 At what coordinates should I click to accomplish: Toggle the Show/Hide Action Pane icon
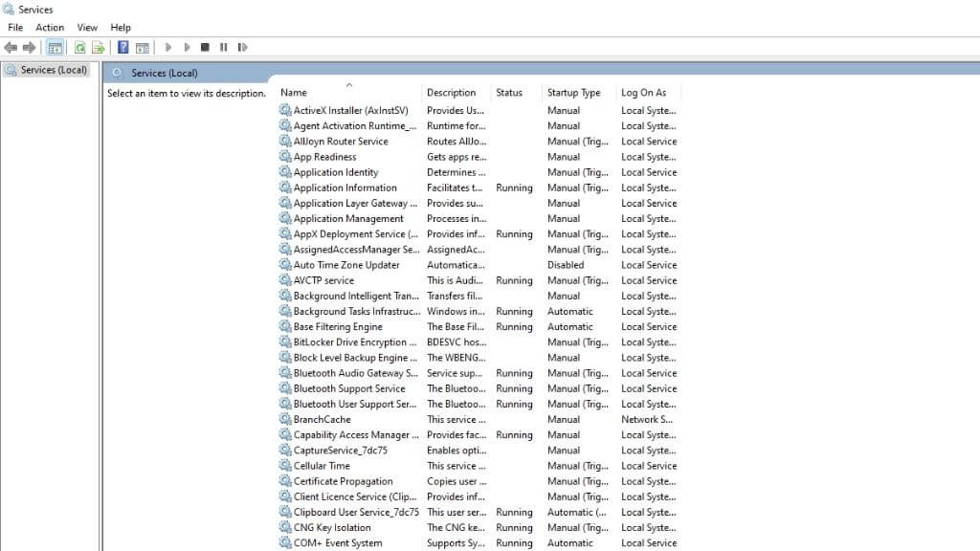tap(142, 47)
